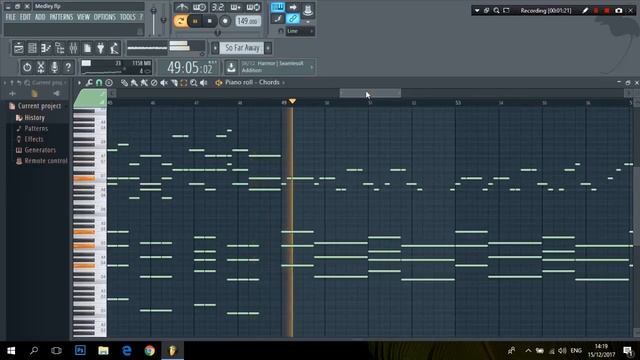Viewport: 640px width, 360px height.
Task: Open the piano roll stamp tool
Action: (109, 83)
